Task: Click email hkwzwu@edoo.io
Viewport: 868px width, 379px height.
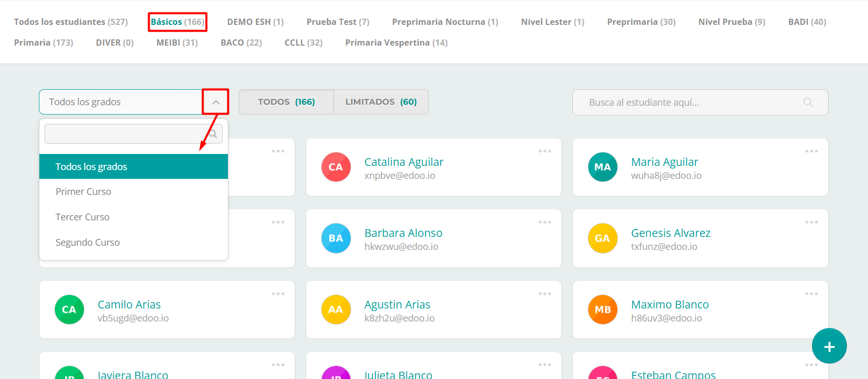Action: coord(401,247)
